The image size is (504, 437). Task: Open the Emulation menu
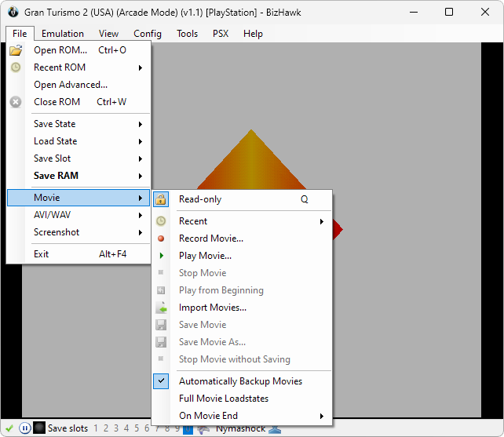click(63, 34)
